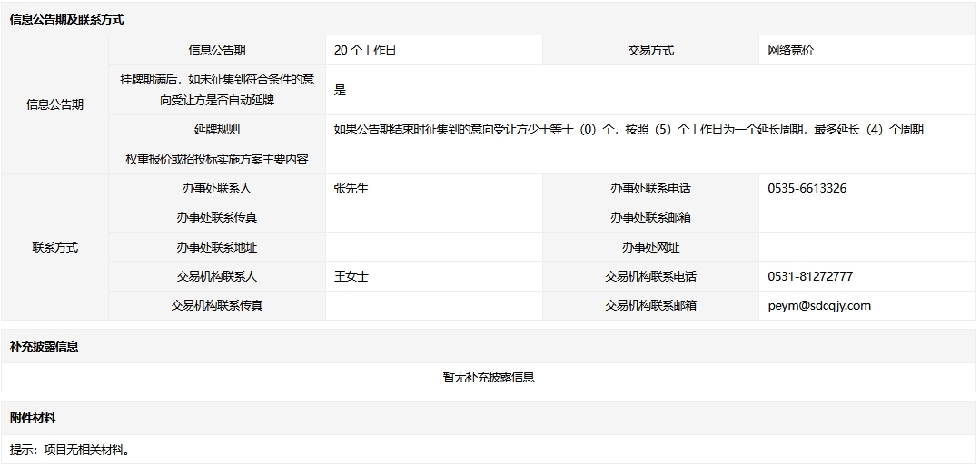Click the 暂无补充披露信息 notice text
The image size is (980, 476).
tap(489, 377)
